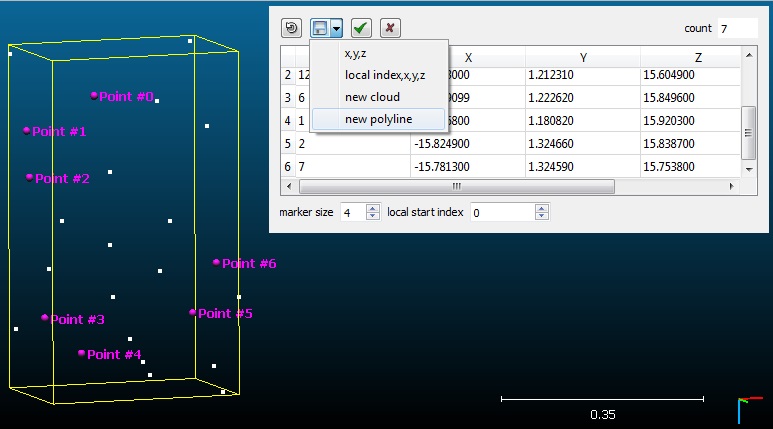
Task: Click the table's vertical scroll up arrow
Action: coord(749,55)
